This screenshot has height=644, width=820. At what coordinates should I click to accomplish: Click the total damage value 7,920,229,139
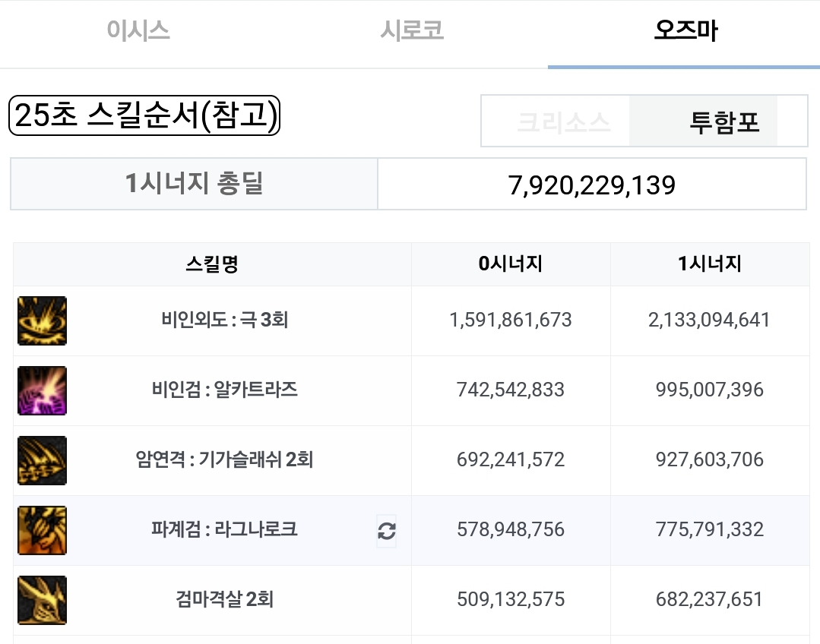click(592, 185)
